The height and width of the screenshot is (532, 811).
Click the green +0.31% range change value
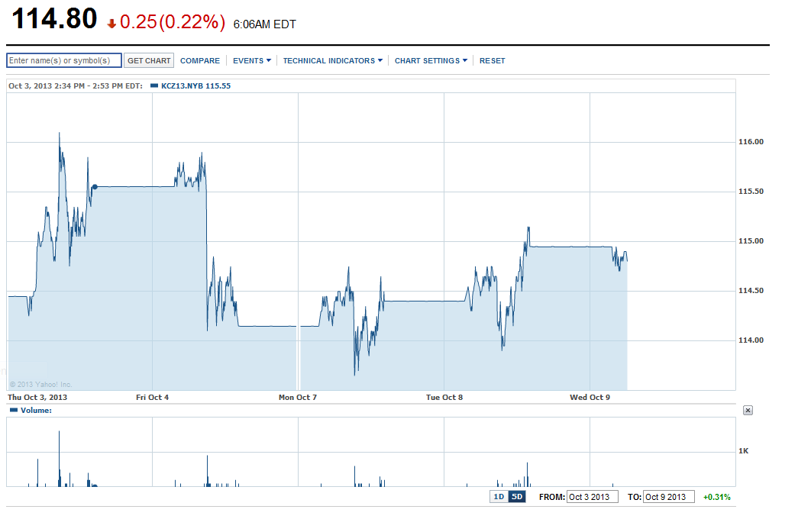tap(716, 497)
